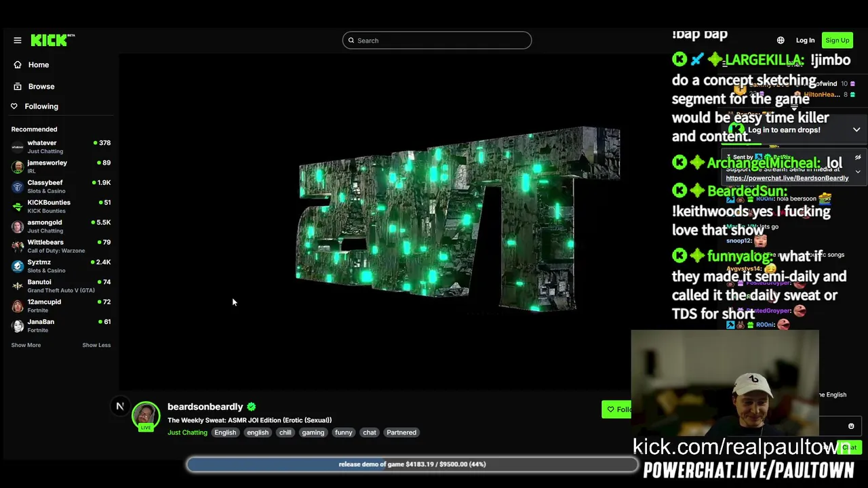Open Wittlebears Call of Duty channel

[61, 246]
